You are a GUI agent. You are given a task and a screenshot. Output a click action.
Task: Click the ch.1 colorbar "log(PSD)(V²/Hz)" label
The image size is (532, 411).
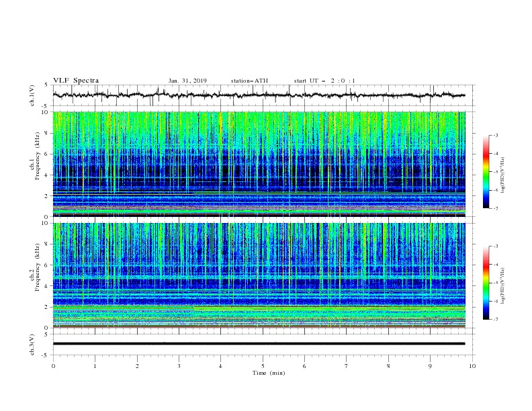(503, 175)
